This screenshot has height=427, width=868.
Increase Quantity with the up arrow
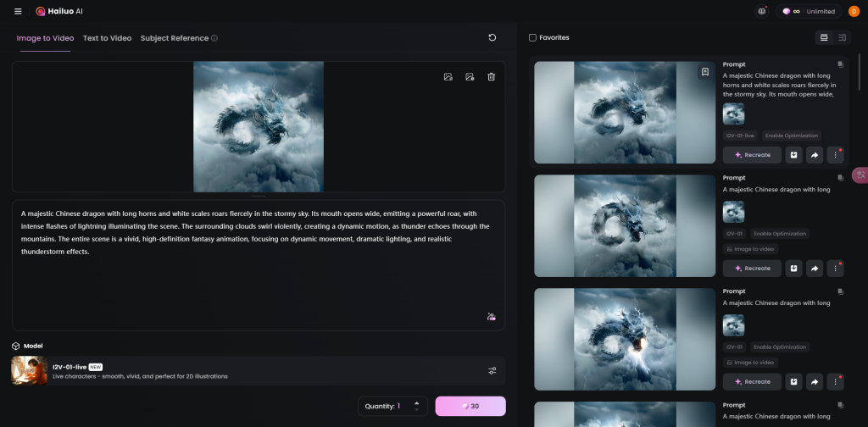(x=417, y=402)
